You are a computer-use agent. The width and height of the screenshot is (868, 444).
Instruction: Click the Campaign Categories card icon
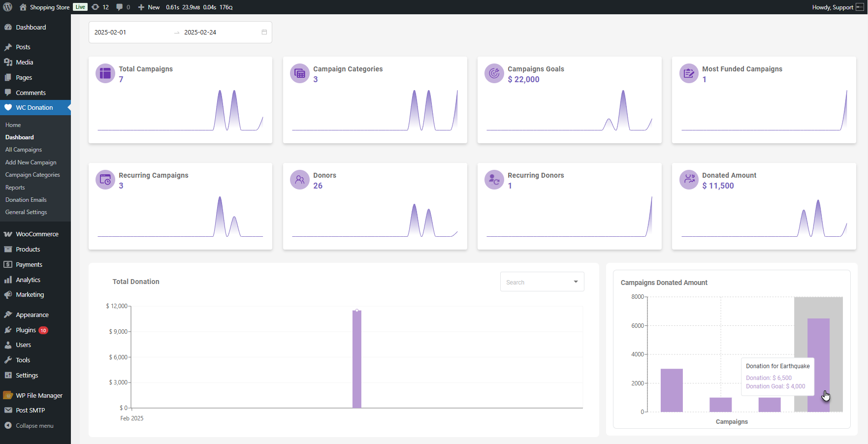[299, 73]
